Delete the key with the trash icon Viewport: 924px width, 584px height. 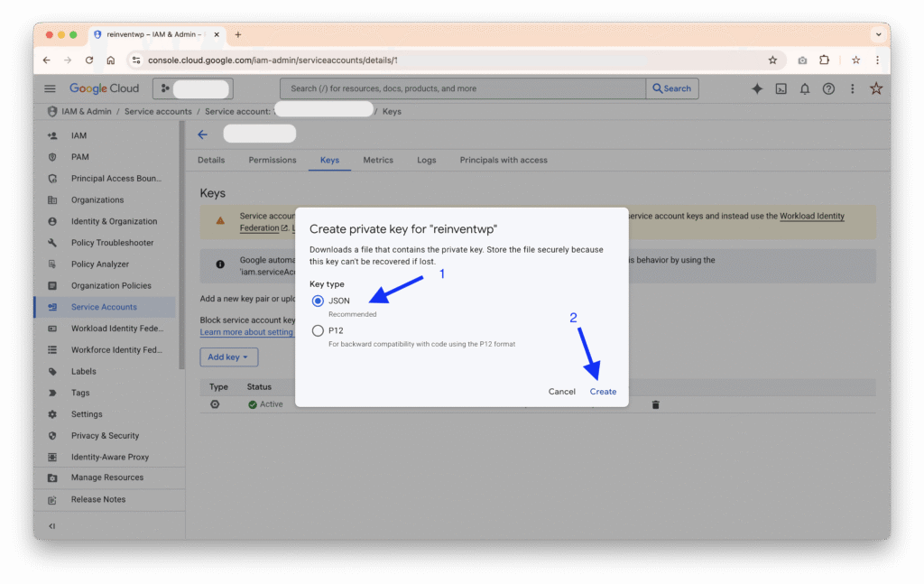pyautogui.click(x=655, y=404)
